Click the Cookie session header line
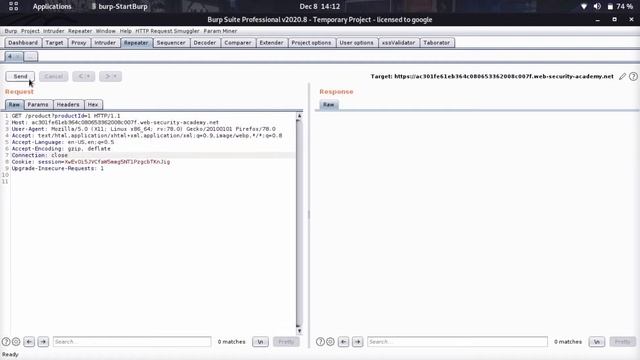The height and width of the screenshot is (360, 640). pyautogui.click(x=91, y=162)
